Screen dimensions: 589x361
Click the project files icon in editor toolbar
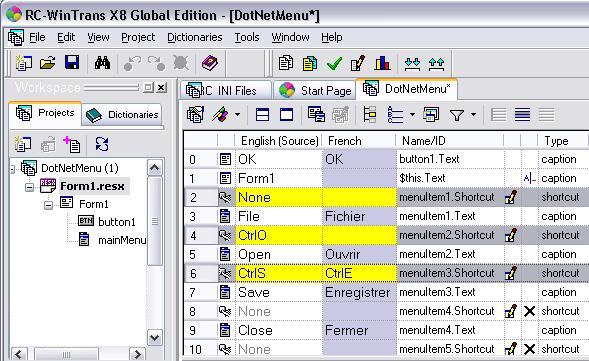[x=195, y=114]
